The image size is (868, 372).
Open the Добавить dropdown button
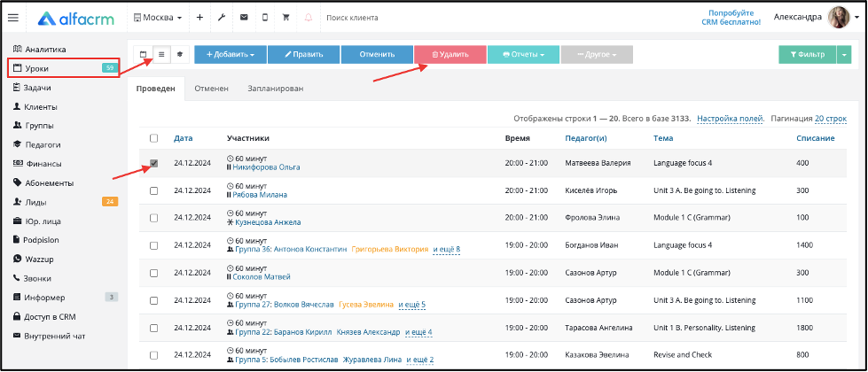point(231,55)
